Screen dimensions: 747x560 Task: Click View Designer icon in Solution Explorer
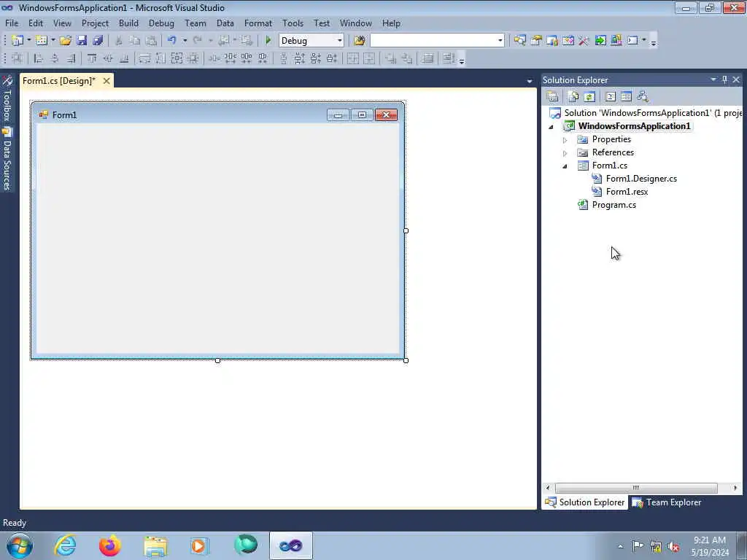(627, 97)
